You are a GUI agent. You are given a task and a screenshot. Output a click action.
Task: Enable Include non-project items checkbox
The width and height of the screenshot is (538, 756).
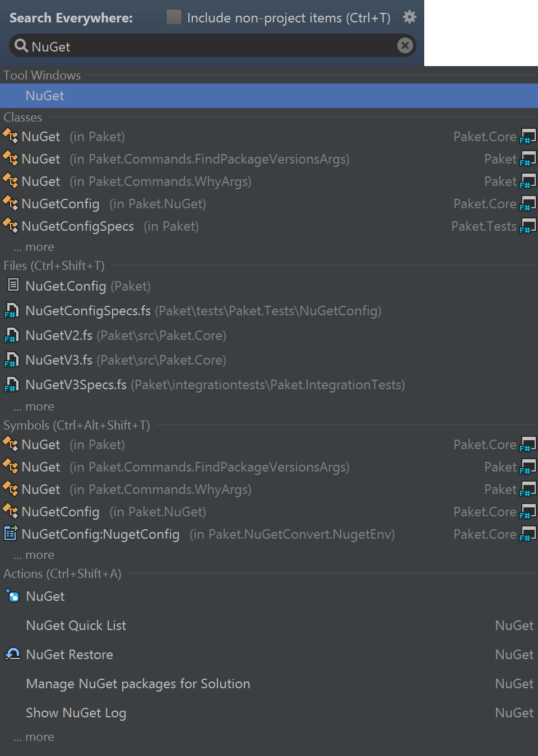point(174,17)
